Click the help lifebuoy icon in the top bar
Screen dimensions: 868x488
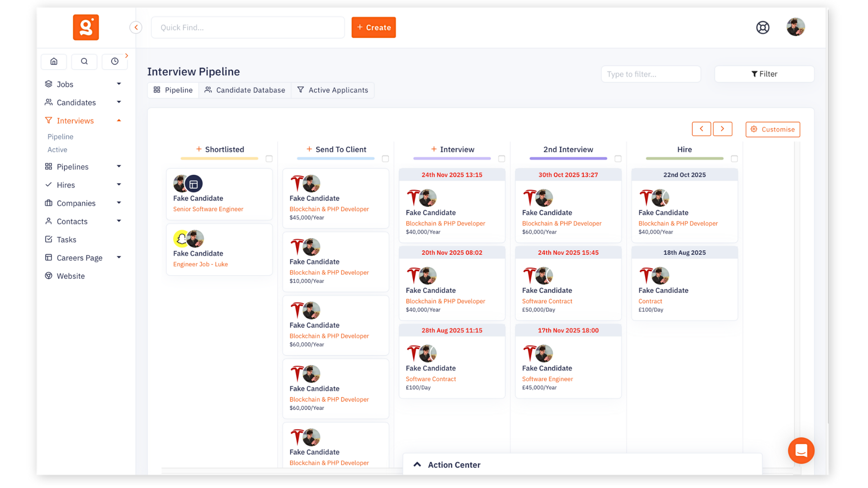point(763,27)
